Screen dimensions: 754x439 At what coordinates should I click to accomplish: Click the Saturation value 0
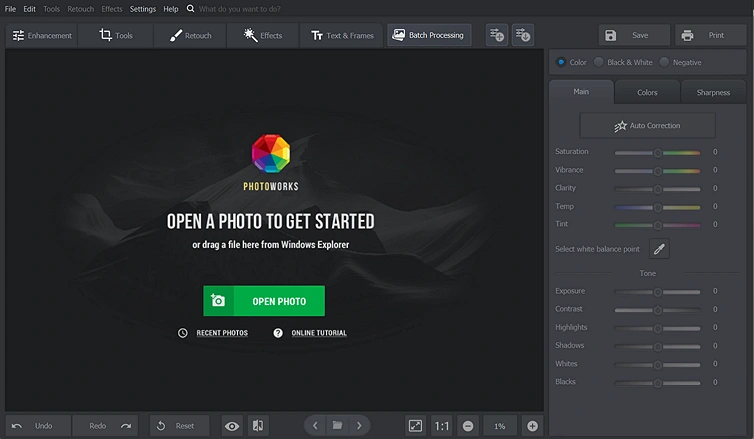point(715,152)
